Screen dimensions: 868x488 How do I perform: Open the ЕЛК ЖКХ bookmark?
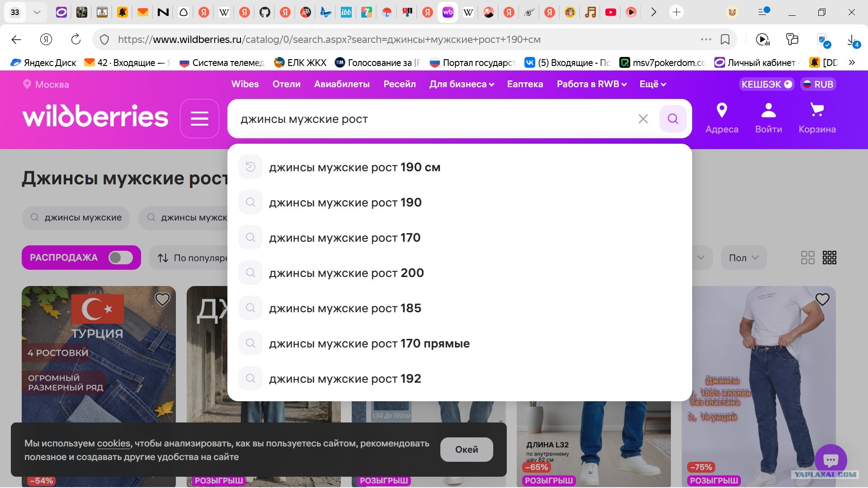301,62
